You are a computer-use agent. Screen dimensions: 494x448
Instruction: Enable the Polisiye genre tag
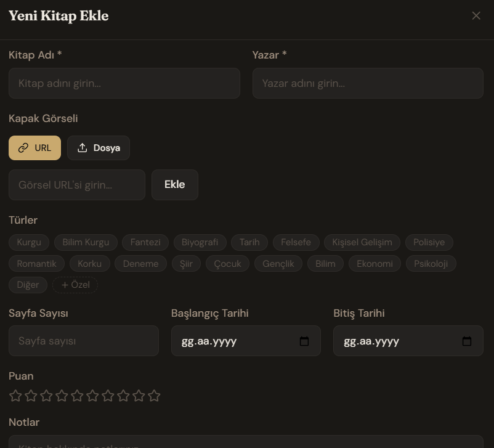[x=429, y=242]
